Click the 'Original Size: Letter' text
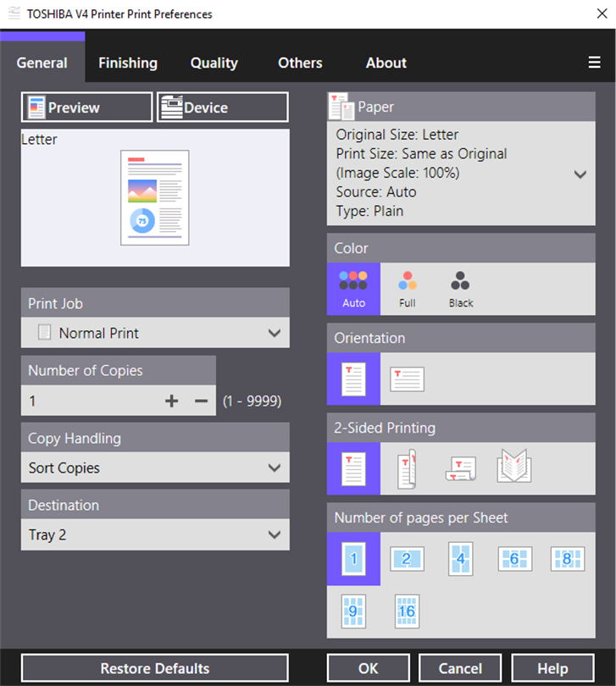This screenshot has height=686, width=616. pos(397,135)
